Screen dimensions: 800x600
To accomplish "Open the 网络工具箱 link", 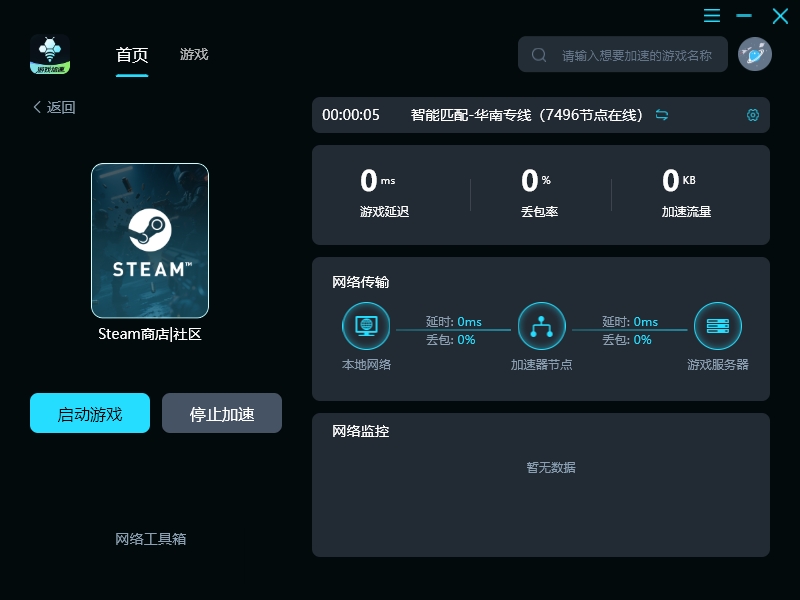I will (x=151, y=539).
